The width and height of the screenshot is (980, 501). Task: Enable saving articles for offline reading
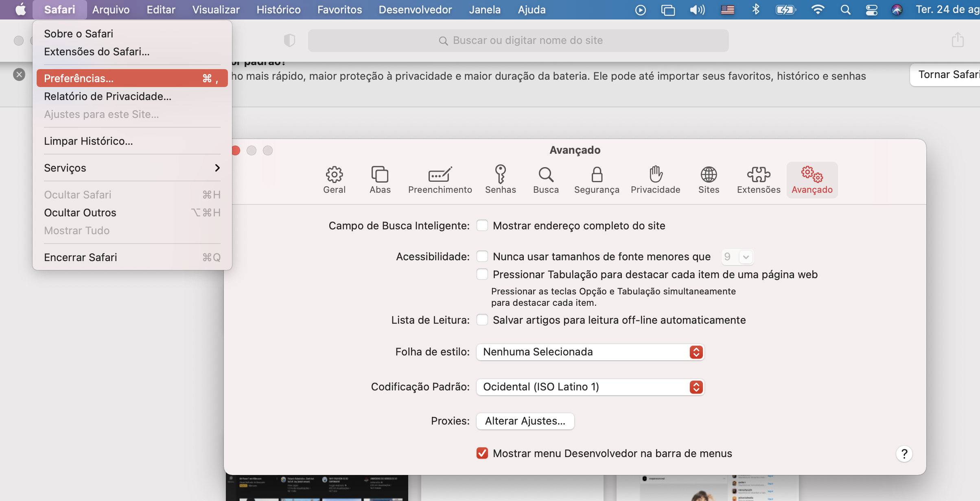(x=482, y=320)
